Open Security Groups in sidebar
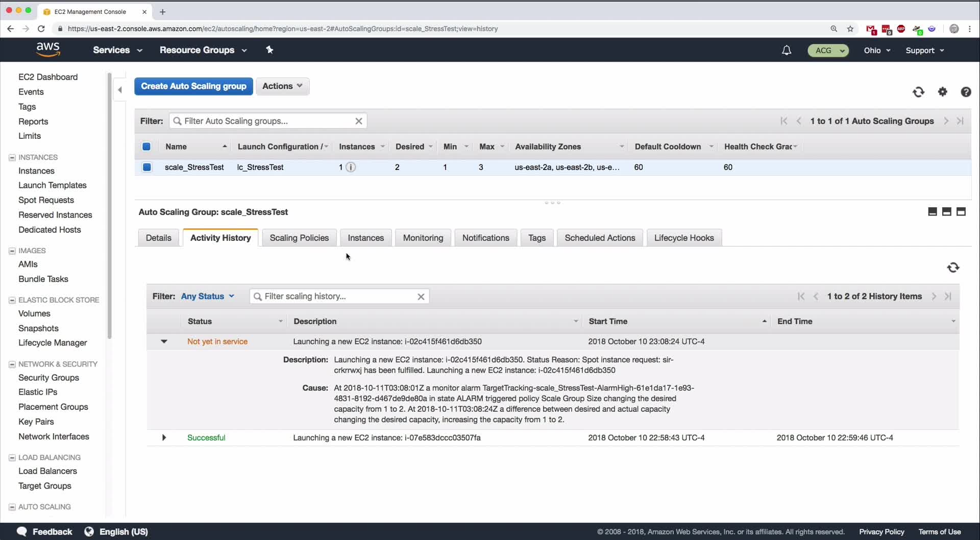This screenshot has width=980, height=540. [48, 378]
